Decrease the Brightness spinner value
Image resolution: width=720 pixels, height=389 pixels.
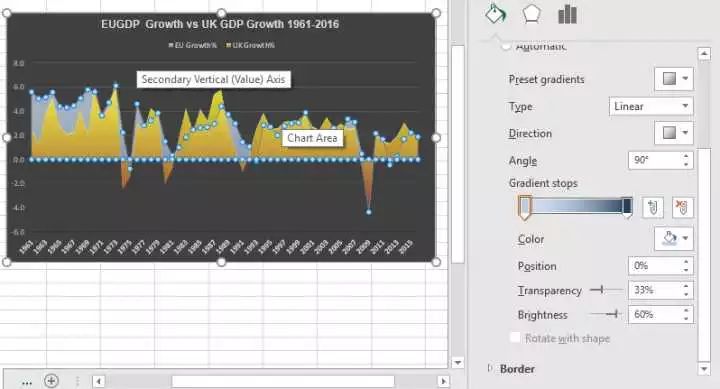[686, 319]
